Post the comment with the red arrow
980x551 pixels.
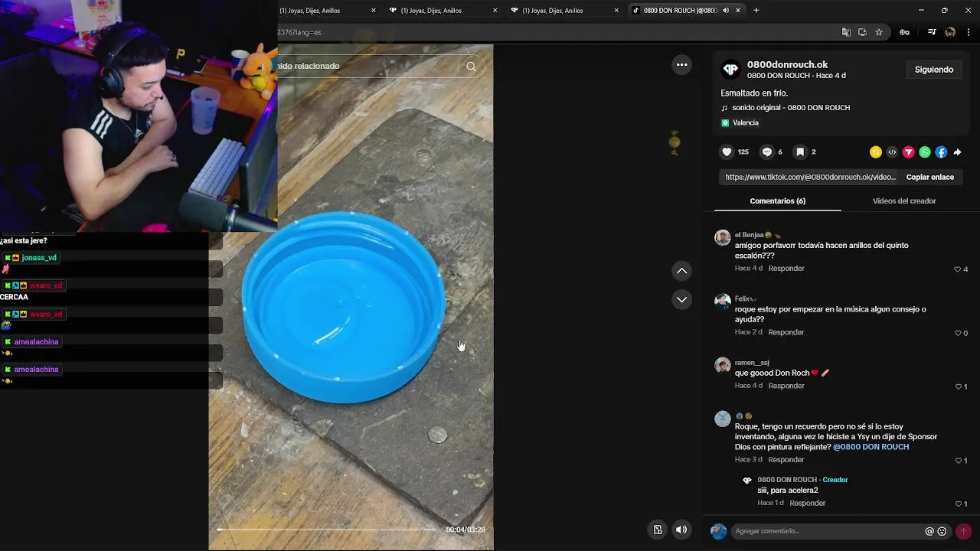[x=964, y=531]
